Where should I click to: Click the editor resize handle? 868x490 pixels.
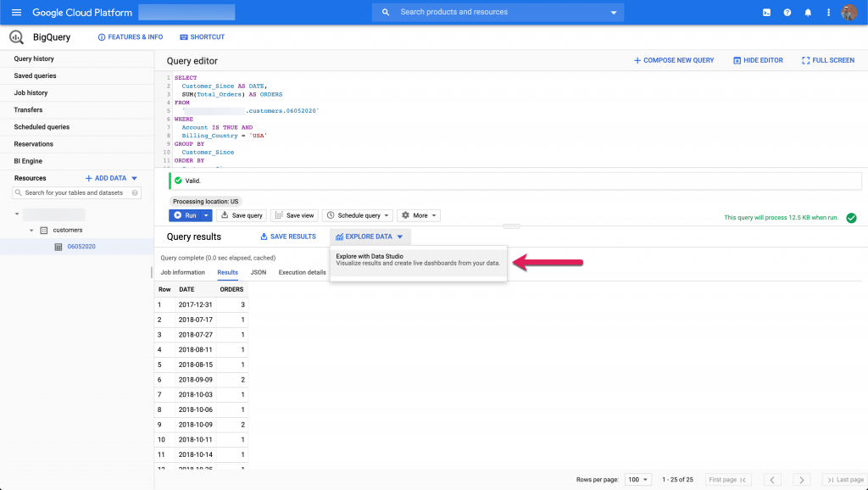coord(511,226)
